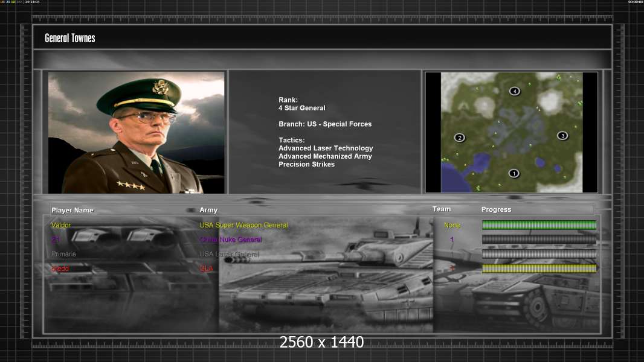
Task: Select player name dredd
Action: [60, 268]
